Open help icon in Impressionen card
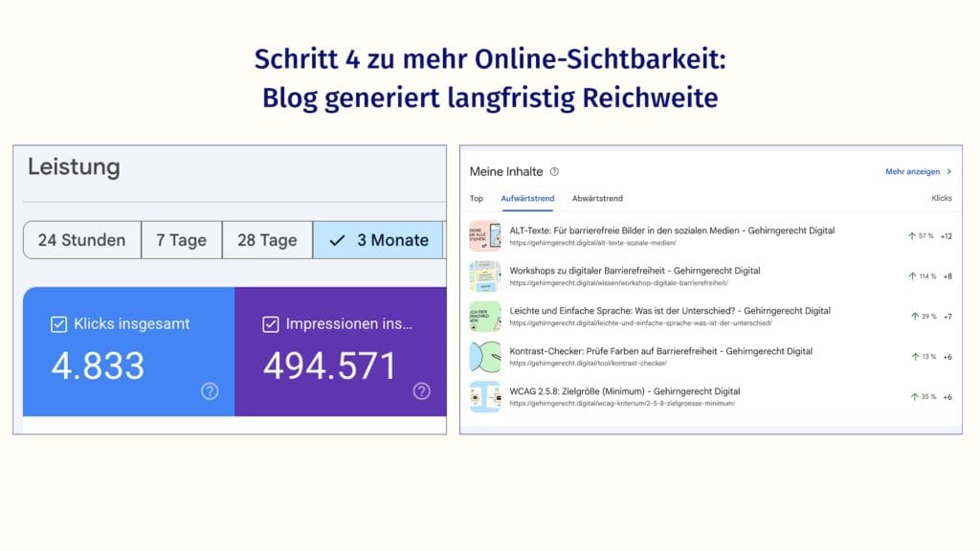 (421, 391)
